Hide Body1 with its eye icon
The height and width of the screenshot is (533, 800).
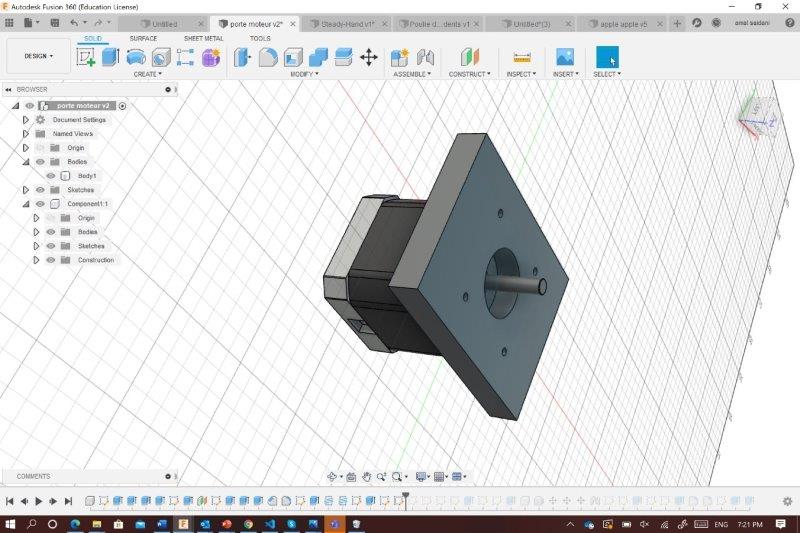click(51, 176)
